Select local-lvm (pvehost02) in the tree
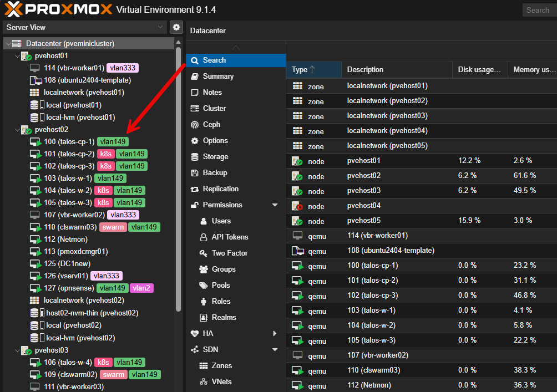Viewport: 557px width, 392px height. [x=80, y=338]
